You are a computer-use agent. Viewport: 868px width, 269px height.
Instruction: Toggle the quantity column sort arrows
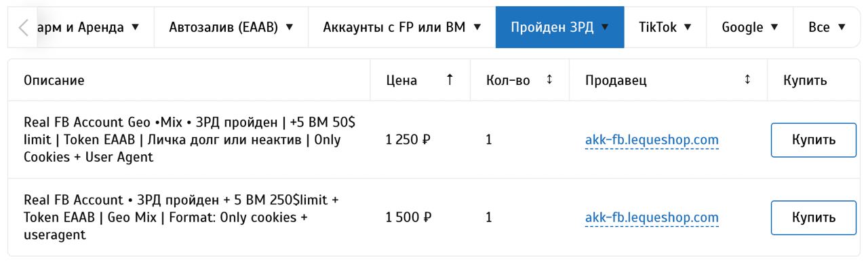[549, 80]
